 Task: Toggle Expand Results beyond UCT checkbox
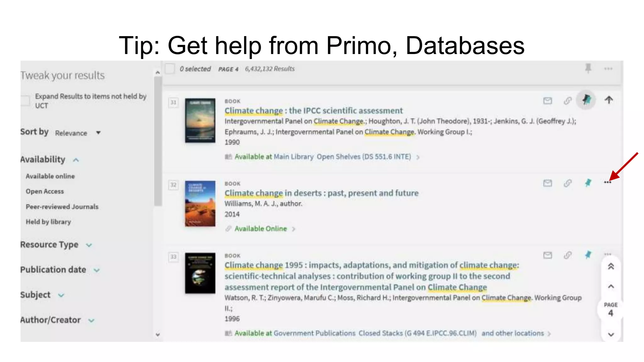click(25, 101)
